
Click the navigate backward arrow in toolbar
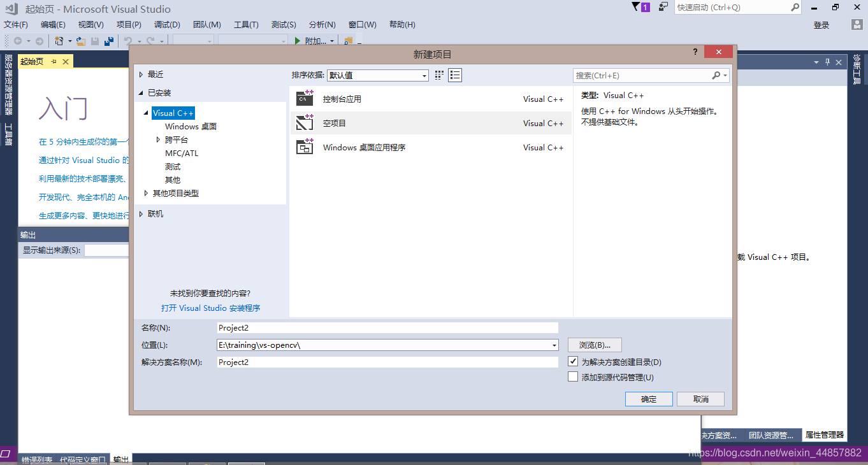[x=17, y=41]
